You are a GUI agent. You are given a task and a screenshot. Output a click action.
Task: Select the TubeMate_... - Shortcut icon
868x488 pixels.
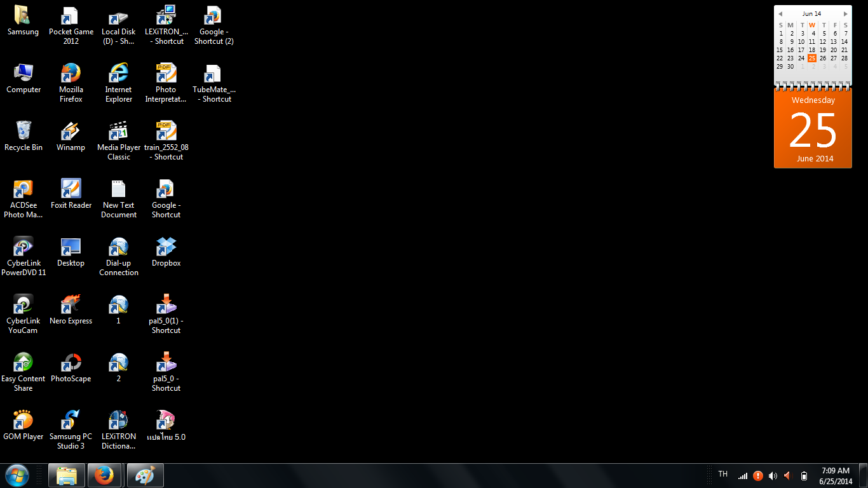[x=214, y=83]
